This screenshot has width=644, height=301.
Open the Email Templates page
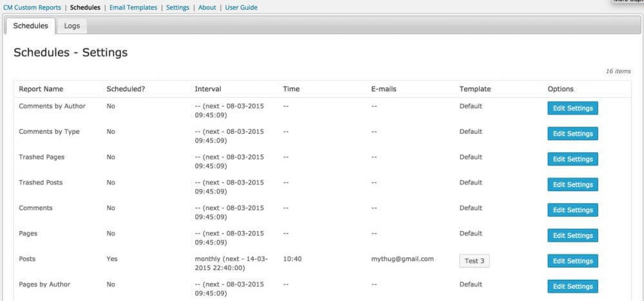(x=133, y=8)
